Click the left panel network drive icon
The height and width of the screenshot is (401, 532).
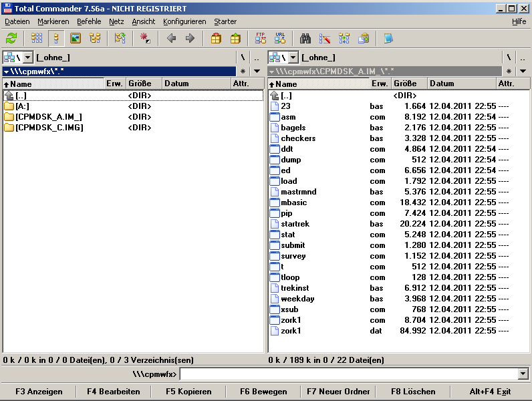click(x=9, y=57)
